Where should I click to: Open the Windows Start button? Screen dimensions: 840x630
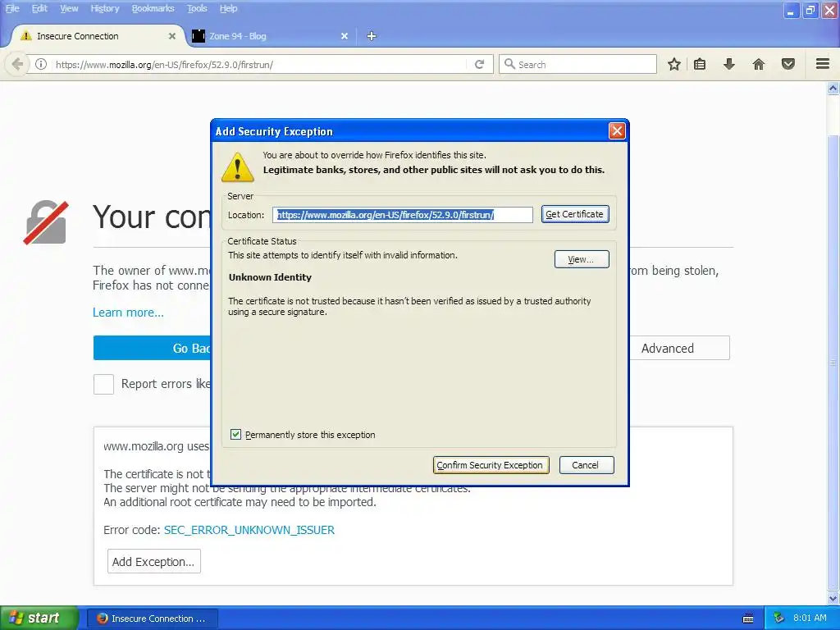click(x=38, y=619)
